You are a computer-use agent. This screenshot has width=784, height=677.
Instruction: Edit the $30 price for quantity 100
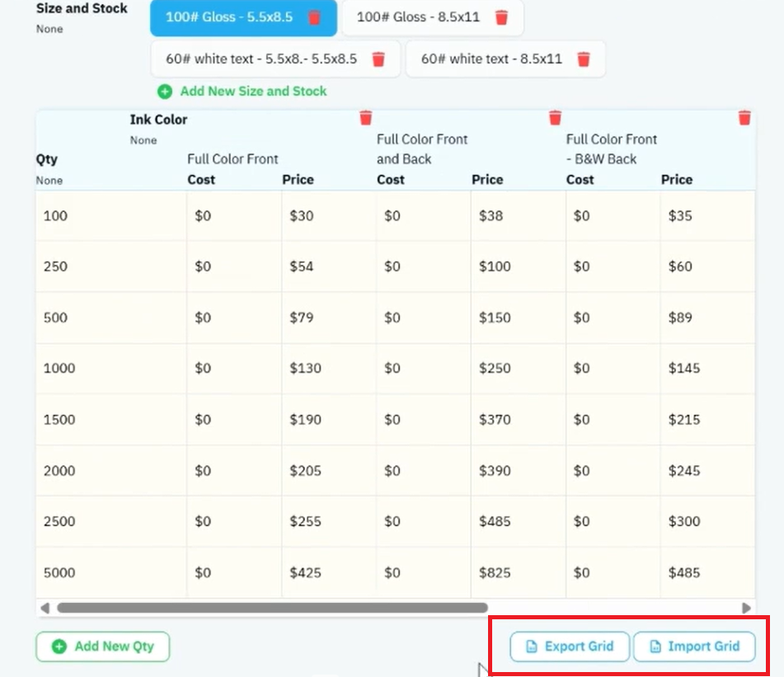coord(328,216)
